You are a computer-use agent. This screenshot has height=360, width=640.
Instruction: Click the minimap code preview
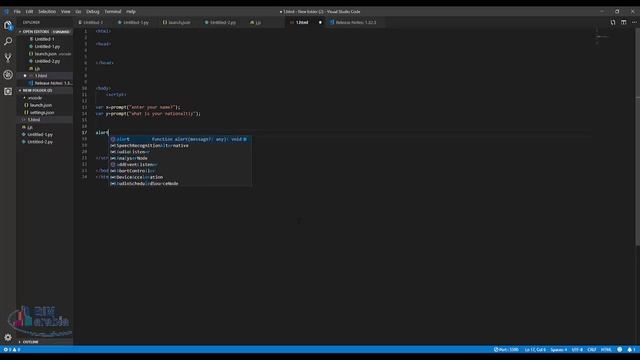point(602,36)
